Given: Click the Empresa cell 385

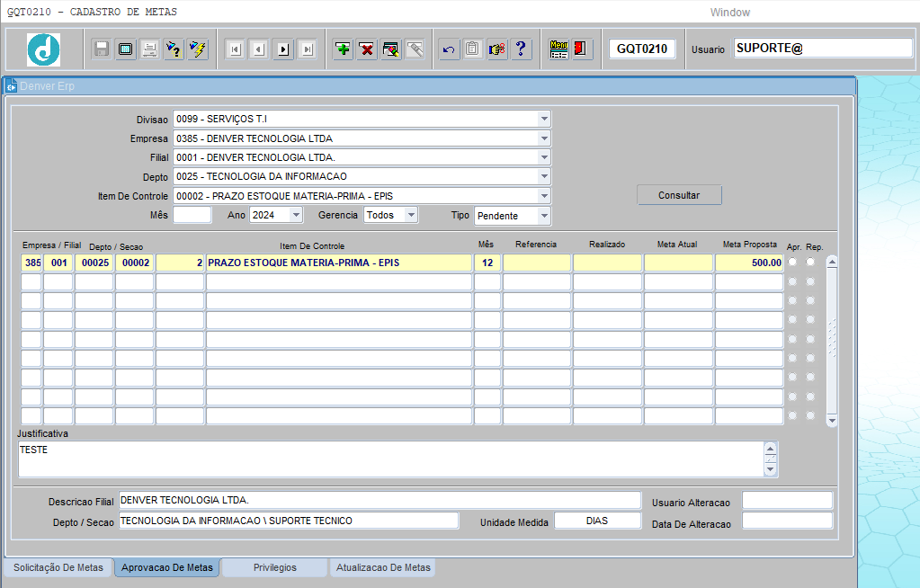Looking at the screenshot, I should (31, 263).
